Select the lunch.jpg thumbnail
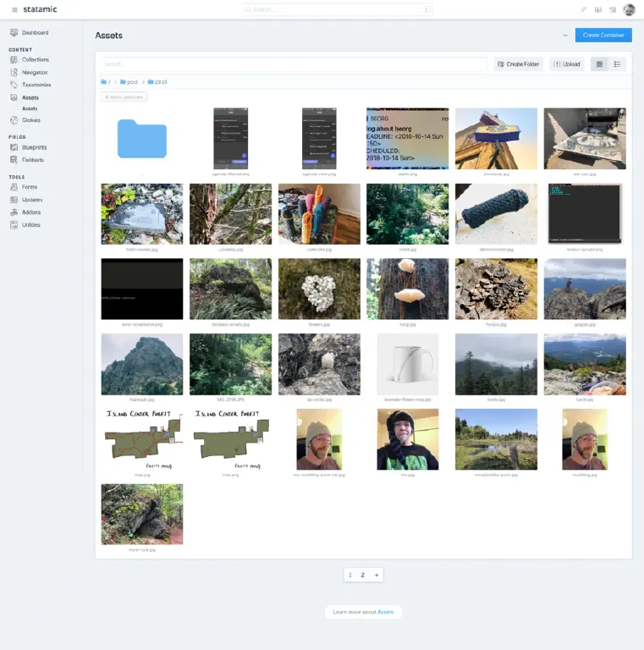The height and width of the screenshot is (650, 644). pyautogui.click(x=585, y=365)
